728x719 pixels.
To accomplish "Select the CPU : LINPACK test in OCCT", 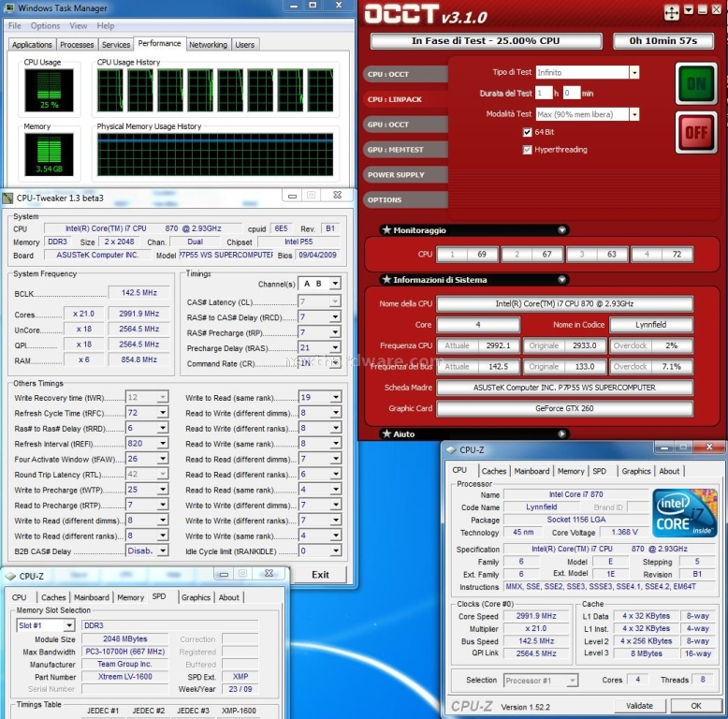I will (x=405, y=99).
